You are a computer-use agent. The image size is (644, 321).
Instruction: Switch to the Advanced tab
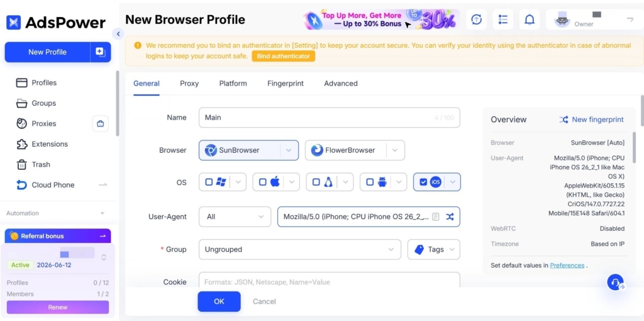[341, 84]
